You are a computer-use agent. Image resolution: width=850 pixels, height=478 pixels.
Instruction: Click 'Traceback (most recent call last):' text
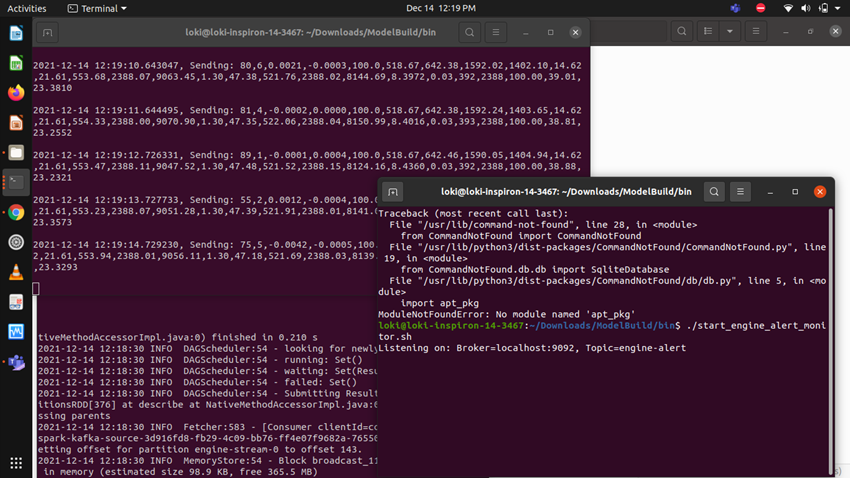point(473,214)
